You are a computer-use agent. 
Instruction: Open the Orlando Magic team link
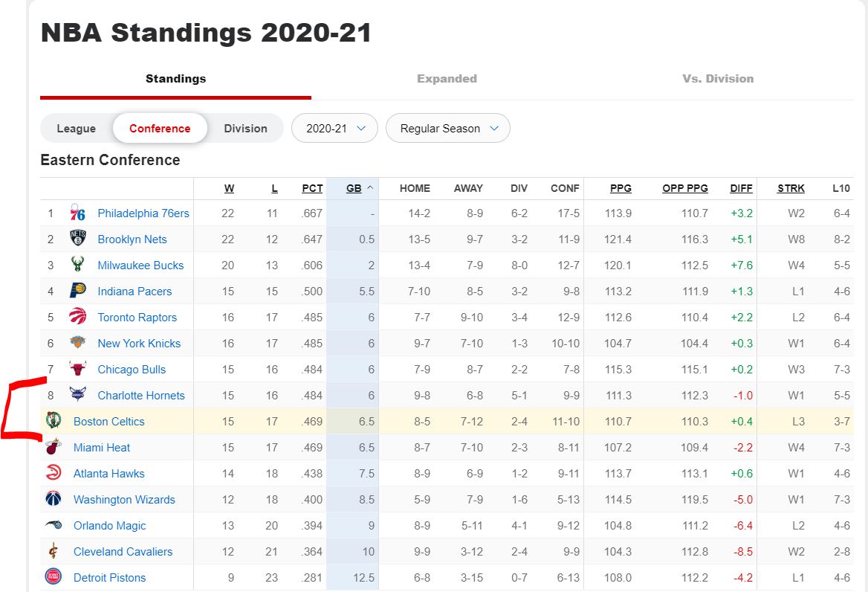coord(109,526)
